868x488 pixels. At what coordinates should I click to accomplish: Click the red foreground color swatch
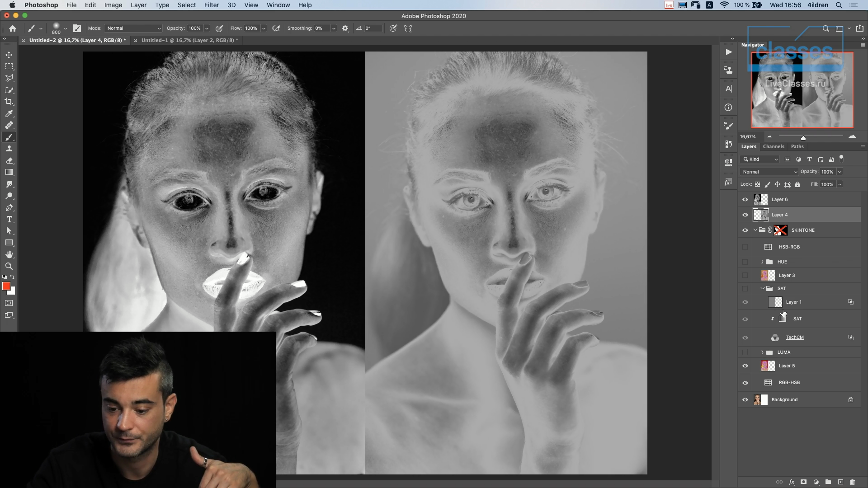pos(6,286)
